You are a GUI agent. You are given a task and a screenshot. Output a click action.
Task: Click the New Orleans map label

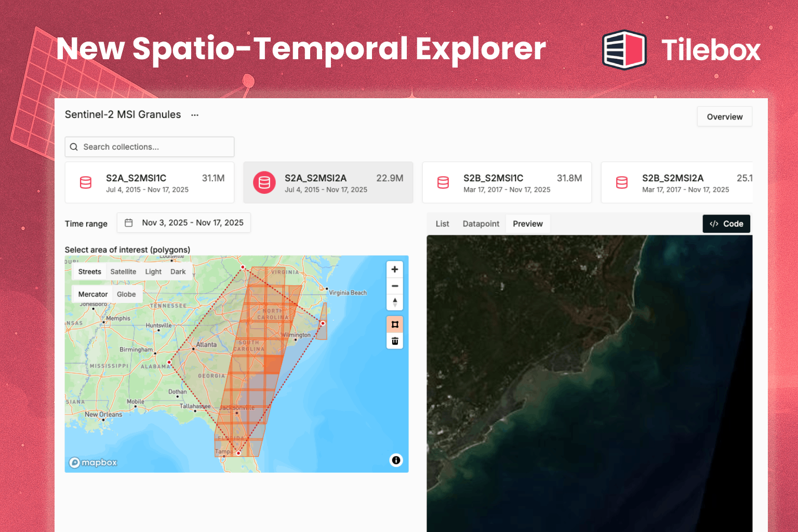[x=103, y=415]
